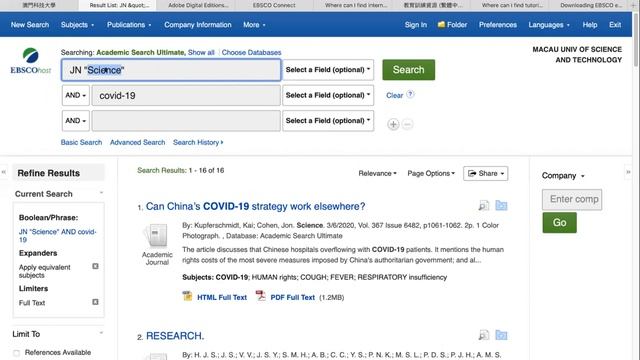Click the Enter company input field
The height and width of the screenshot is (360, 640).
(x=572, y=200)
